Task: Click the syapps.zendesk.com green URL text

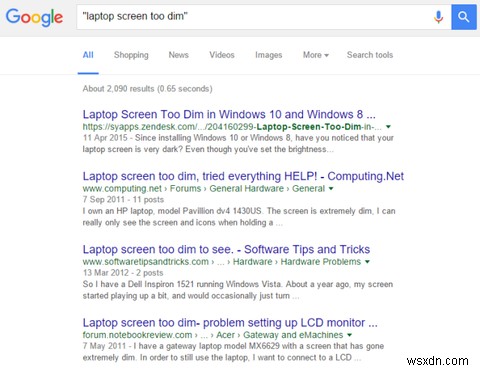Action: 232,127
